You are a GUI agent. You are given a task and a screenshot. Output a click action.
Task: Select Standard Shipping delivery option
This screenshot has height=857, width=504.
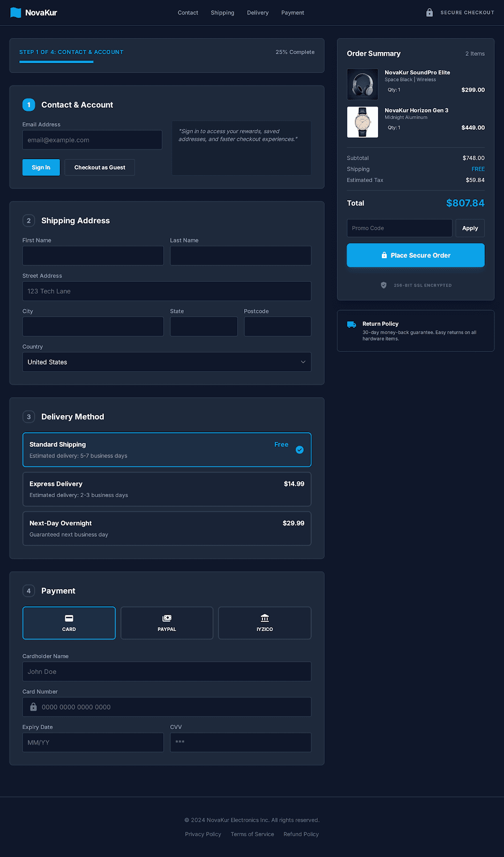click(167, 450)
